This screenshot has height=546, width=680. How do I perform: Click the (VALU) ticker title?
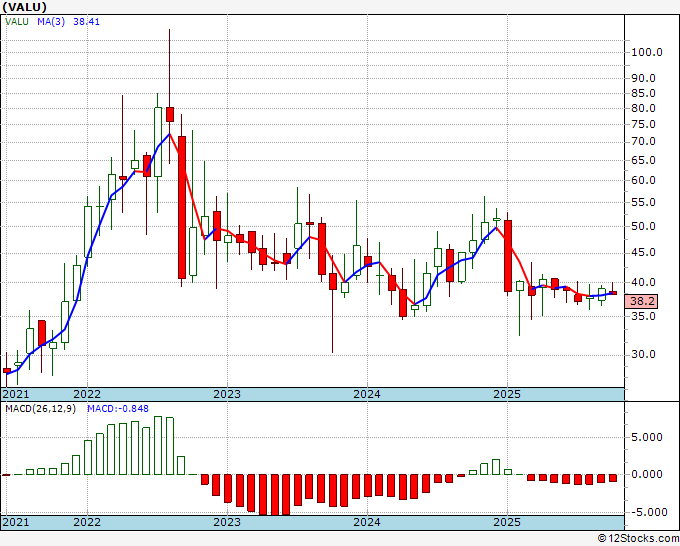[24, 7]
